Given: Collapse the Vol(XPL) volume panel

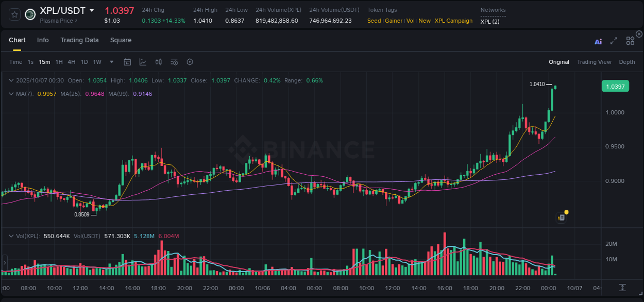Looking at the screenshot, I should [x=11, y=236].
